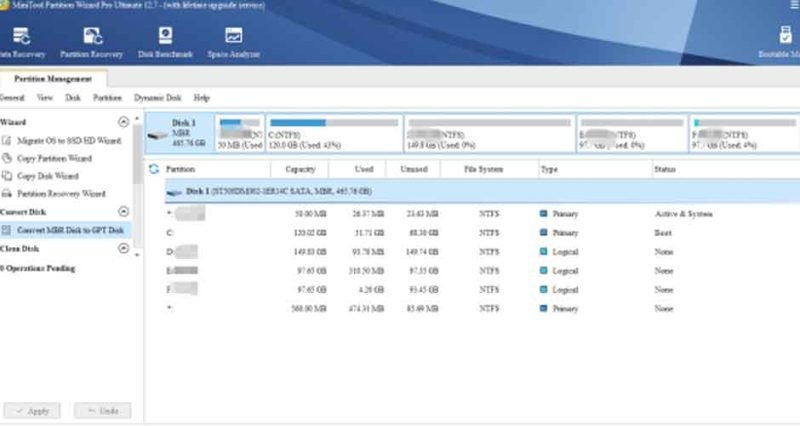Refresh the partition list

[x=154, y=169]
